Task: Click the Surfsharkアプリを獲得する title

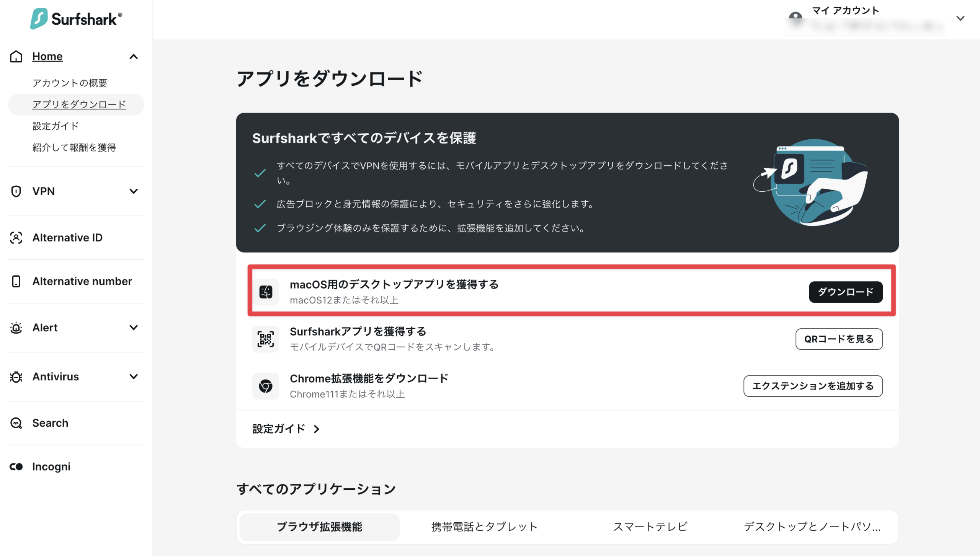Action: click(358, 331)
